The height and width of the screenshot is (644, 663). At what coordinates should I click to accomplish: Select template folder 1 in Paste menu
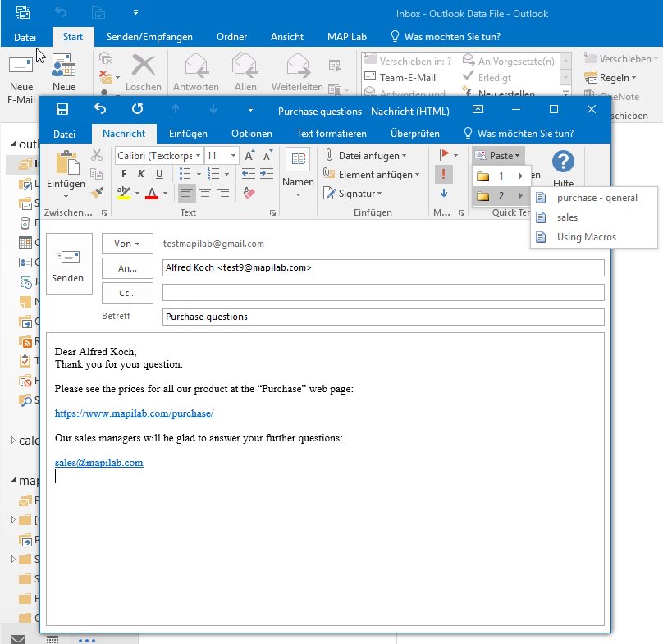click(501, 176)
